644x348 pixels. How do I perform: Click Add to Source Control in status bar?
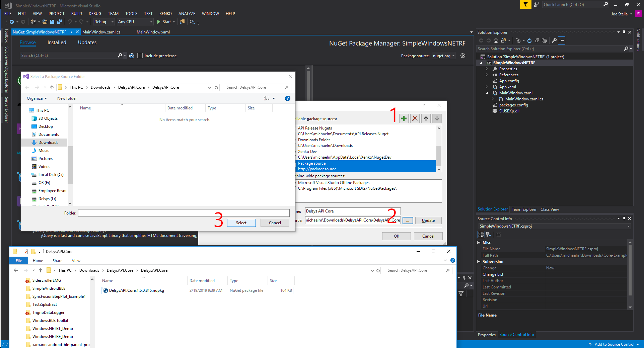[614, 344]
